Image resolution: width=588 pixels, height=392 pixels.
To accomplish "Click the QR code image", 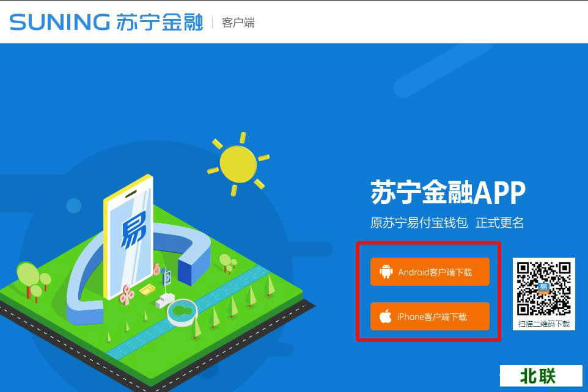I will (544, 289).
